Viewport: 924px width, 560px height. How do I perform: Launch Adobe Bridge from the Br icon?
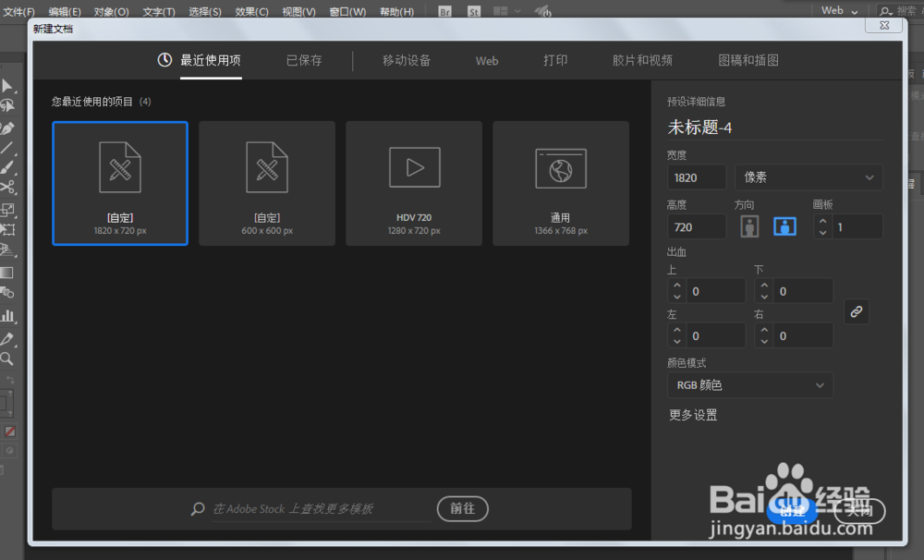444,11
